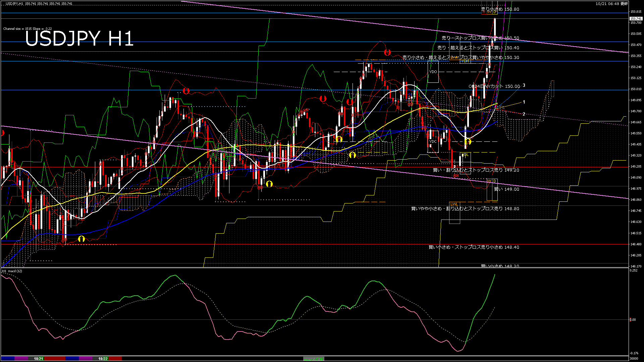Click the Channel size Slope text

(28, 29)
